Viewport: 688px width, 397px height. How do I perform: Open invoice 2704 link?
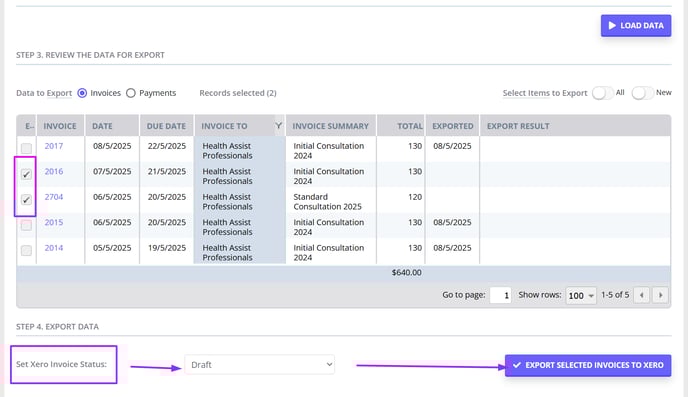(54, 197)
